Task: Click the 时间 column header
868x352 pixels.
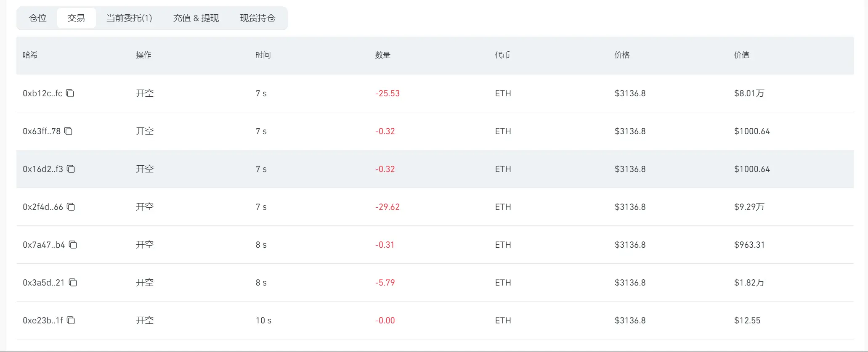Action: coord(263,55)
